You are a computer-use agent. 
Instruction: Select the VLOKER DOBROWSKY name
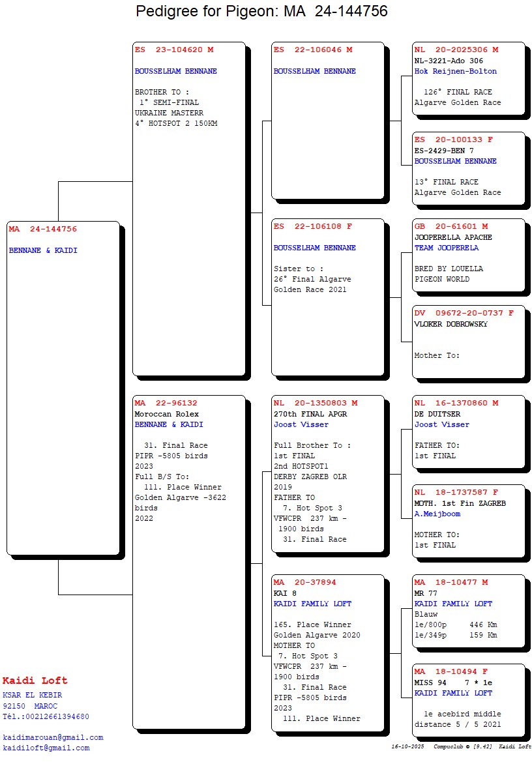(451, 324)
